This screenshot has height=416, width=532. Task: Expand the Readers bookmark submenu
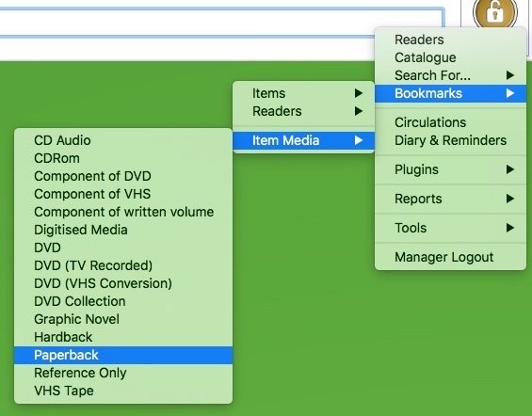[x=303, y=111]
